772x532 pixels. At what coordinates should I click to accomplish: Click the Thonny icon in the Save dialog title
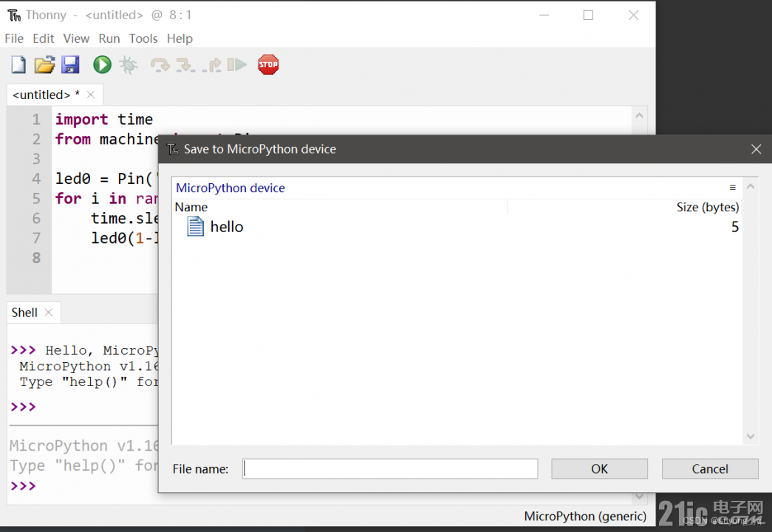pos(173,149)
